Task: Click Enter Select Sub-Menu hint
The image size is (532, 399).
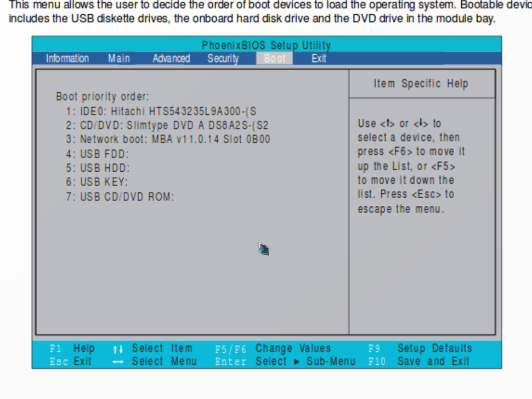Action: pyautogui.click(x=285, y=361)
